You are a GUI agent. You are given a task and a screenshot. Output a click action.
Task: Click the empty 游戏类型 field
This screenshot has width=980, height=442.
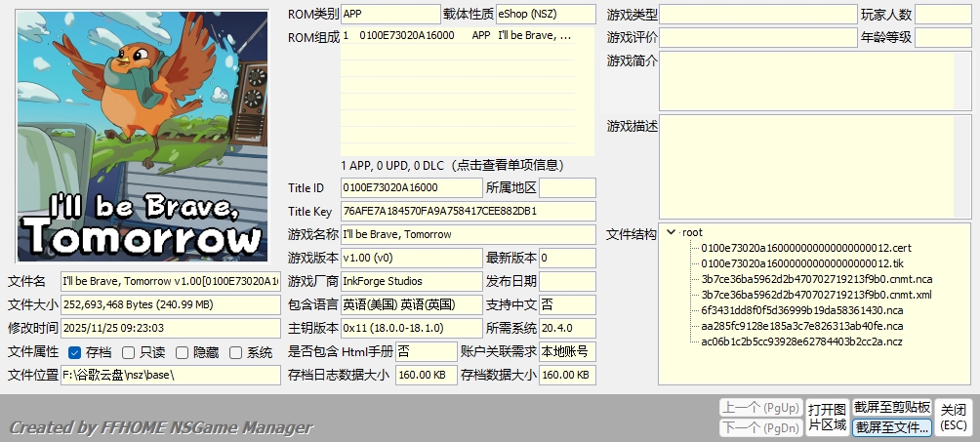[758, 15]
